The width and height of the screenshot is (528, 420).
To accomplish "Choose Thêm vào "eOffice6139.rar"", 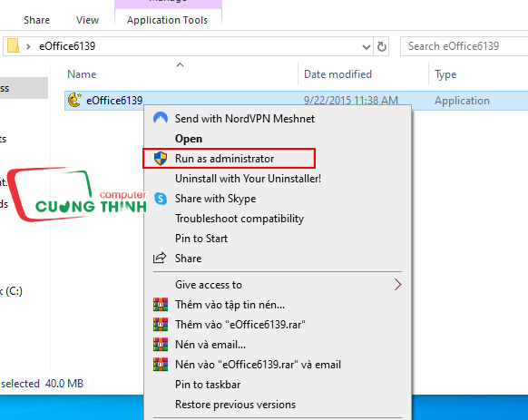I will [x=240, y=325].
